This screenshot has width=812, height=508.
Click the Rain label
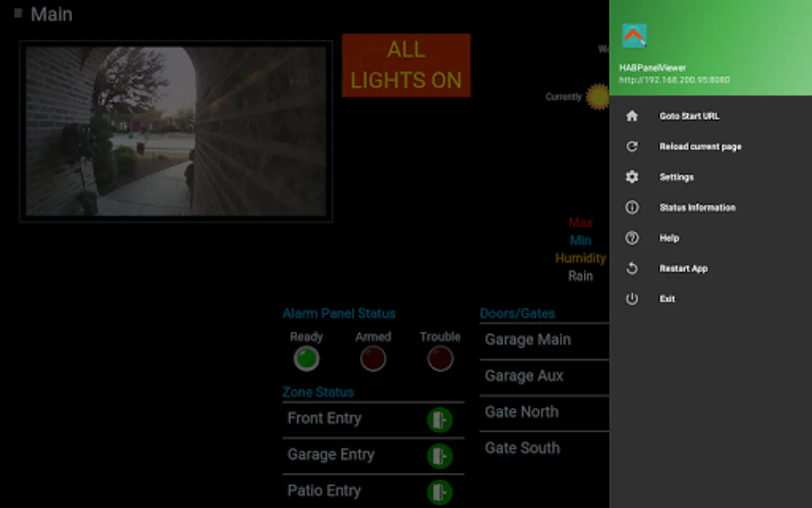580,276
